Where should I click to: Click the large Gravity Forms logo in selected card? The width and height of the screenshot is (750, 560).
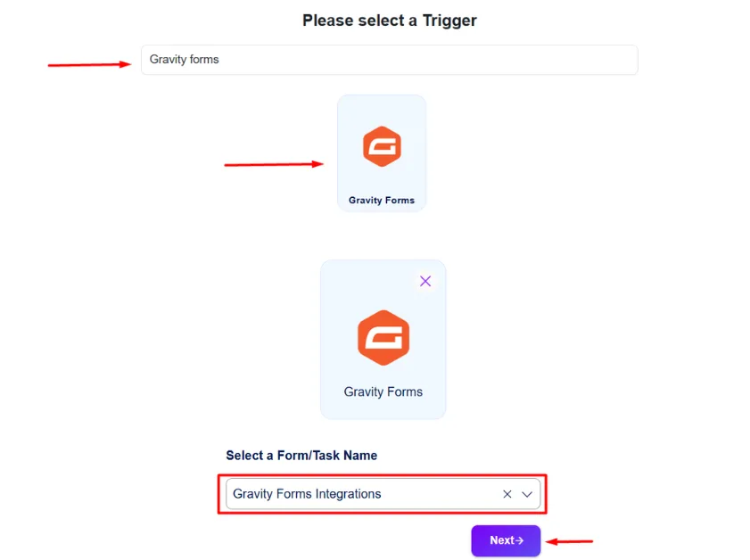[383, 338]
